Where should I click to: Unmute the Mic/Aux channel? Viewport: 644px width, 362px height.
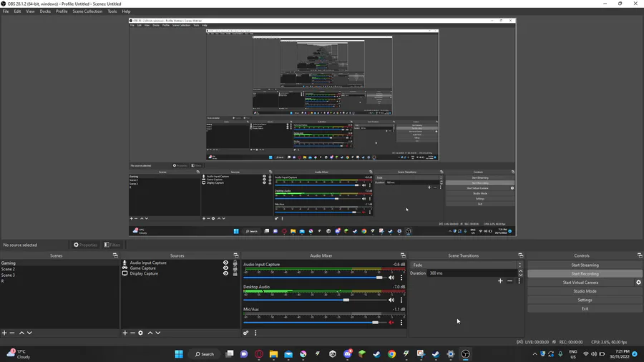pyautogui.click(x=391, y=323)
